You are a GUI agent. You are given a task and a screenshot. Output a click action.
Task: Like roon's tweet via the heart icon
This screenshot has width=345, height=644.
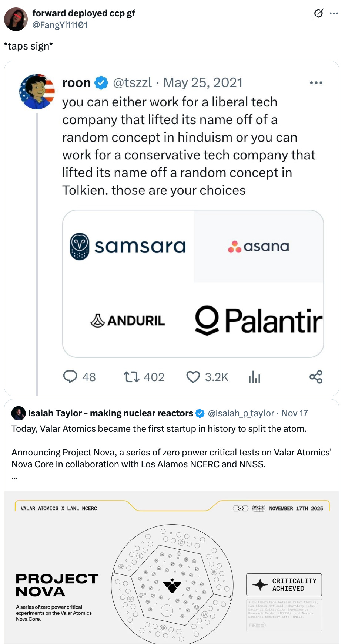pos(193,377)
